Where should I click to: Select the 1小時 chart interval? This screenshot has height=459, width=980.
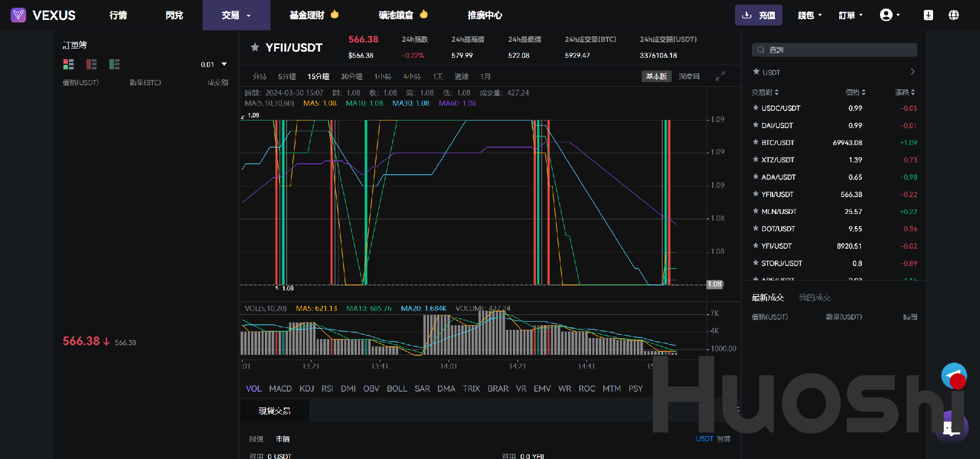(x=382, y=77)
